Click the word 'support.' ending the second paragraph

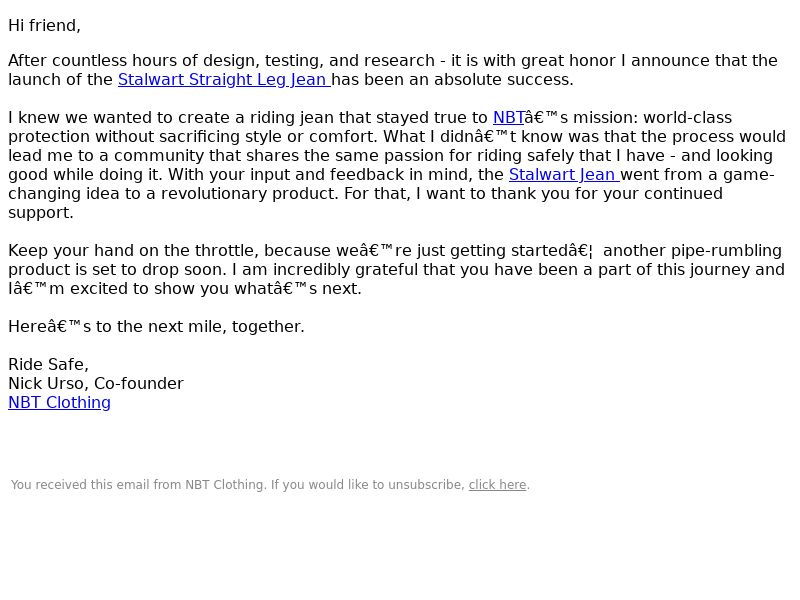[41, 213]
